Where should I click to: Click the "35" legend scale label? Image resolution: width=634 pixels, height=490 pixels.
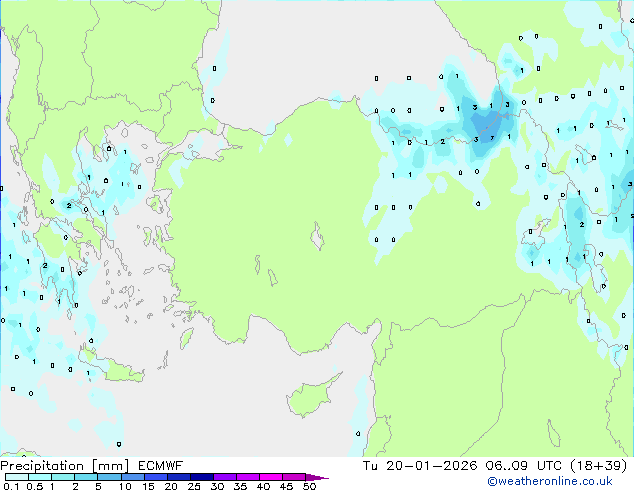coord(240,486)
